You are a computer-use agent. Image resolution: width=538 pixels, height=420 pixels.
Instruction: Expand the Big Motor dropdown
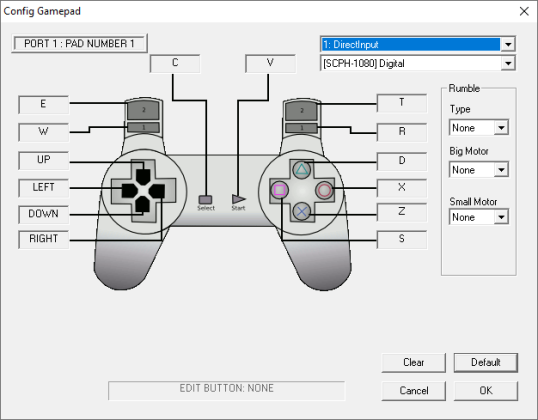coord(479,170)
